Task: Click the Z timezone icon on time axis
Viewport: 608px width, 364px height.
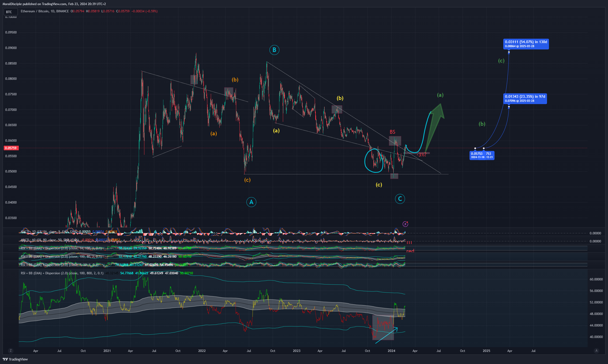Action: point(11,351)
